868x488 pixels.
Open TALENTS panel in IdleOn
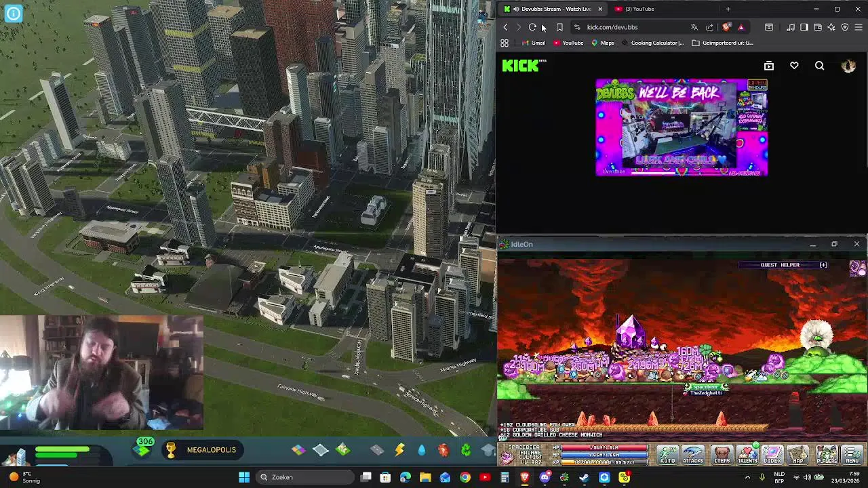(x=747, y=454)
